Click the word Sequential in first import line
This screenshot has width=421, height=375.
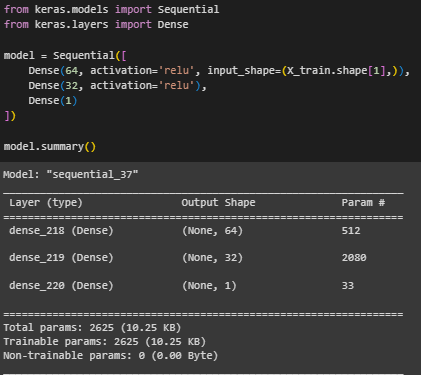click(188, 9)
